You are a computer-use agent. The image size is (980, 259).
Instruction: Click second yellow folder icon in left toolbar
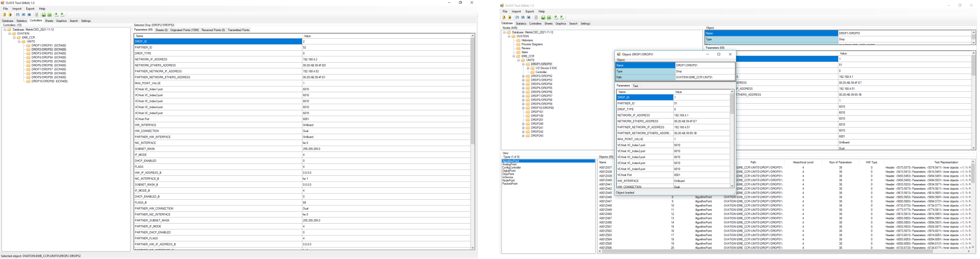(10, 14)
